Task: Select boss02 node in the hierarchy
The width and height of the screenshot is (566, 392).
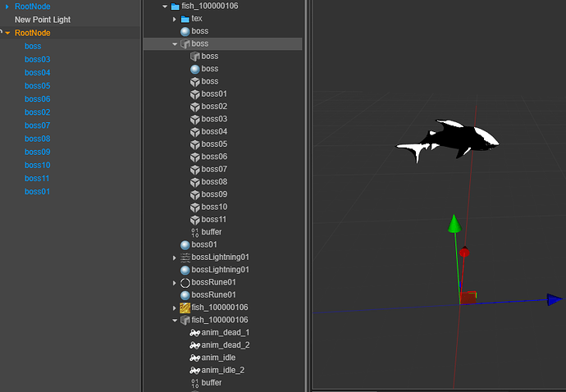Action: tap(38, 112)
